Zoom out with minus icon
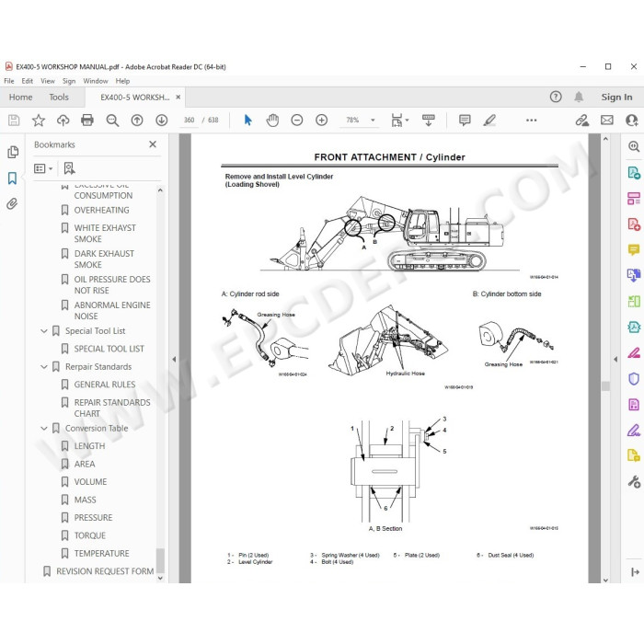 [x=297, y=120]
